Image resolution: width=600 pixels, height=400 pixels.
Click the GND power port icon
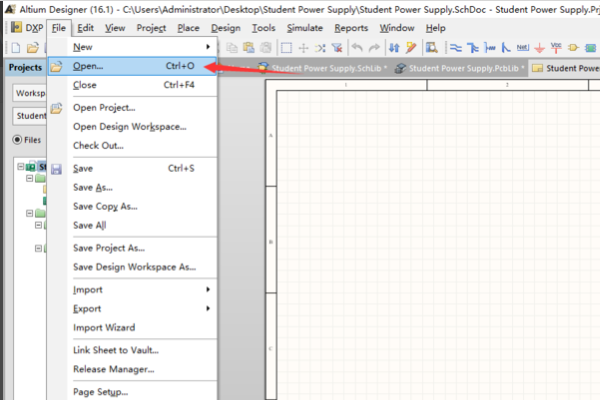click(x=540, y=47)
